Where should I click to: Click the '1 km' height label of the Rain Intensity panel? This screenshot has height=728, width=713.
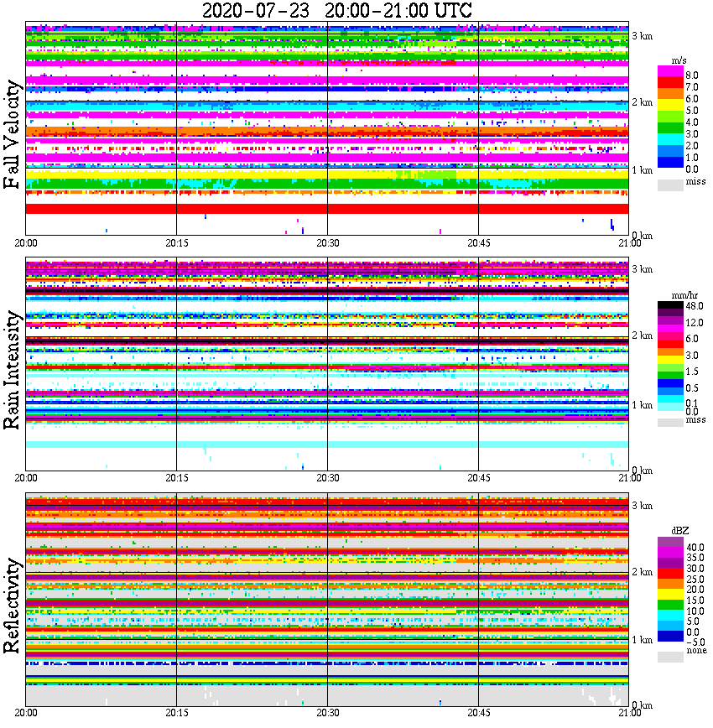643,405
